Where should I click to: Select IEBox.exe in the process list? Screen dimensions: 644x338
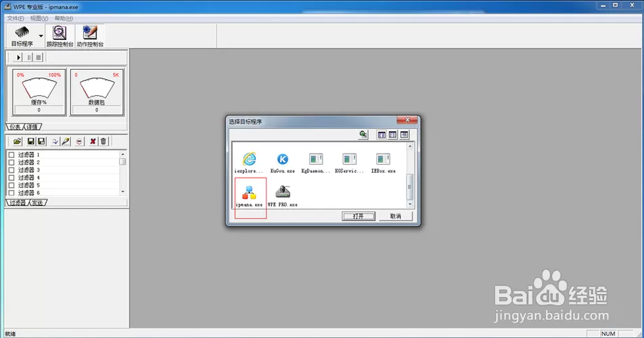click(383, 162)
